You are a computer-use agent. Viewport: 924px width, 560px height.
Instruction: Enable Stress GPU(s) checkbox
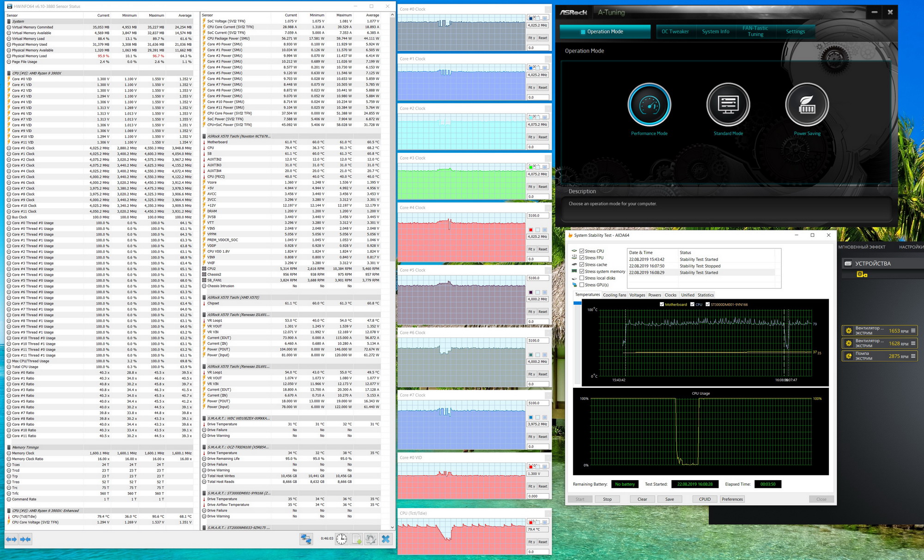pyautogui.click(x=582, y=285)
